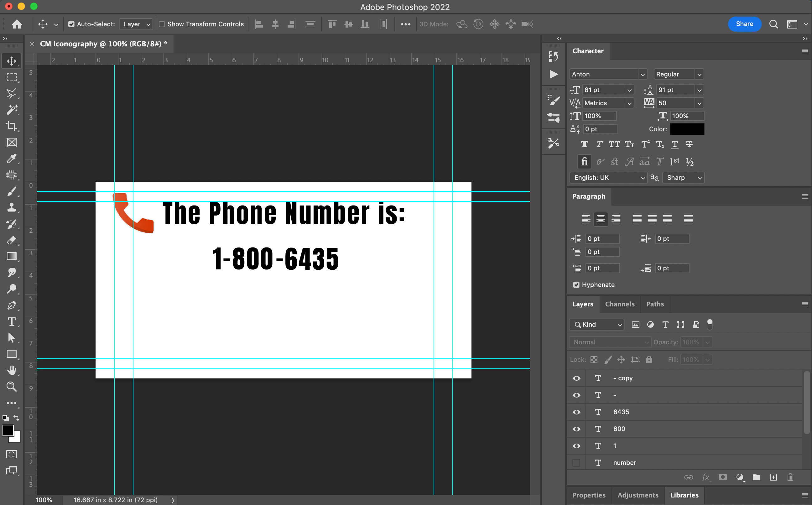The width and height of the screenshot is (812, 505).
Task: Enable Show Transform Controls
Action: (x=162, y=24)
